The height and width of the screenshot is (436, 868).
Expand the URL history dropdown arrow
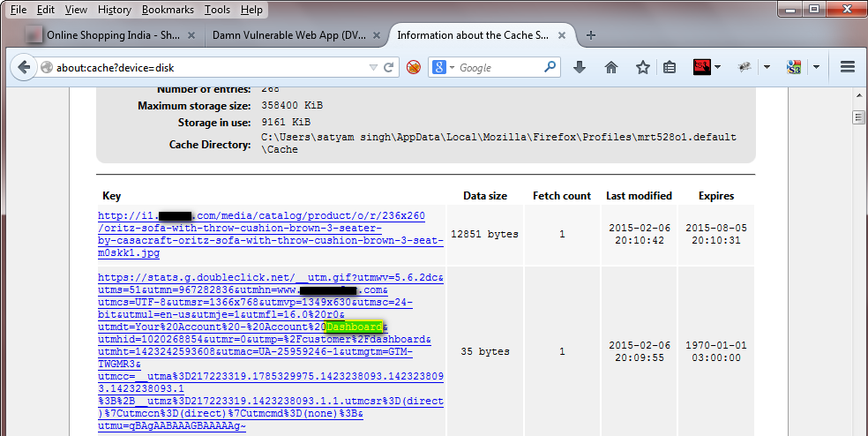pos(372,67)
